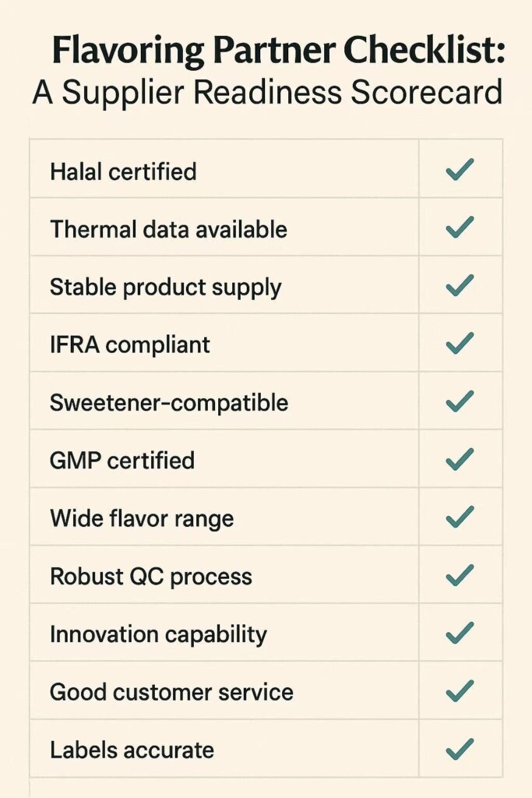Select the GMP certified row text
Image resolution: width=532 pixels, height=798 pixels.
click(122, 461)
